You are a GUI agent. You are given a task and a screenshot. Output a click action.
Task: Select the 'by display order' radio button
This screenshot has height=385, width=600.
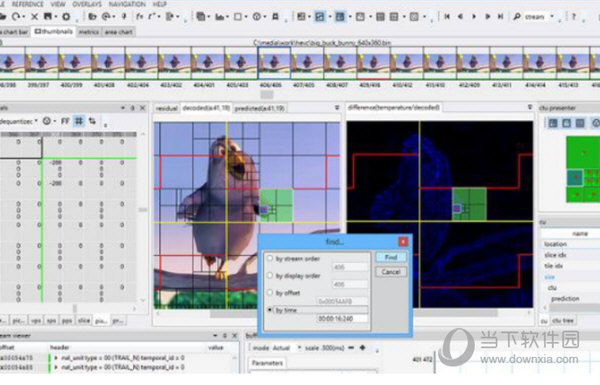[x=270, y=275]
